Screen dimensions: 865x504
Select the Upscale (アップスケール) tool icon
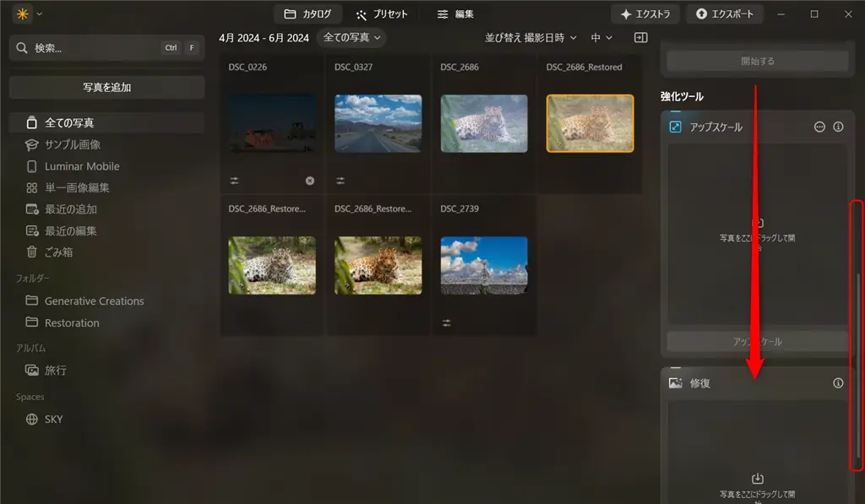(x=674, y=127)
